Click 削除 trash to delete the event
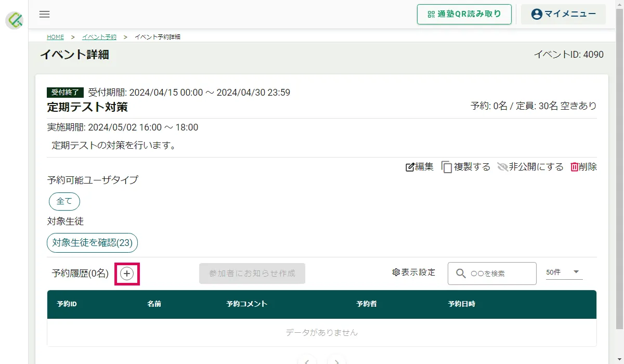Viewport: 624px width, 364px height. pyautogui.click(x=583, y=167)
